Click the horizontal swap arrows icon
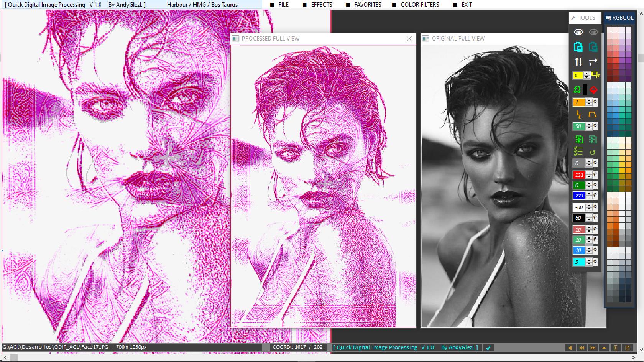The height and width of the screenshot is (362, 644). [x=593, y=62]
